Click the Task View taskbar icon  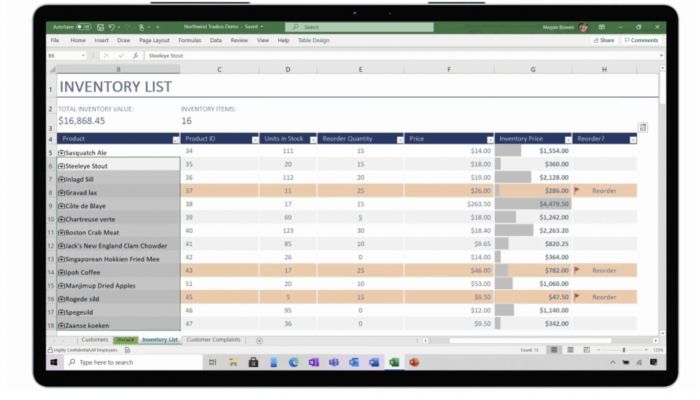[212, 362]
